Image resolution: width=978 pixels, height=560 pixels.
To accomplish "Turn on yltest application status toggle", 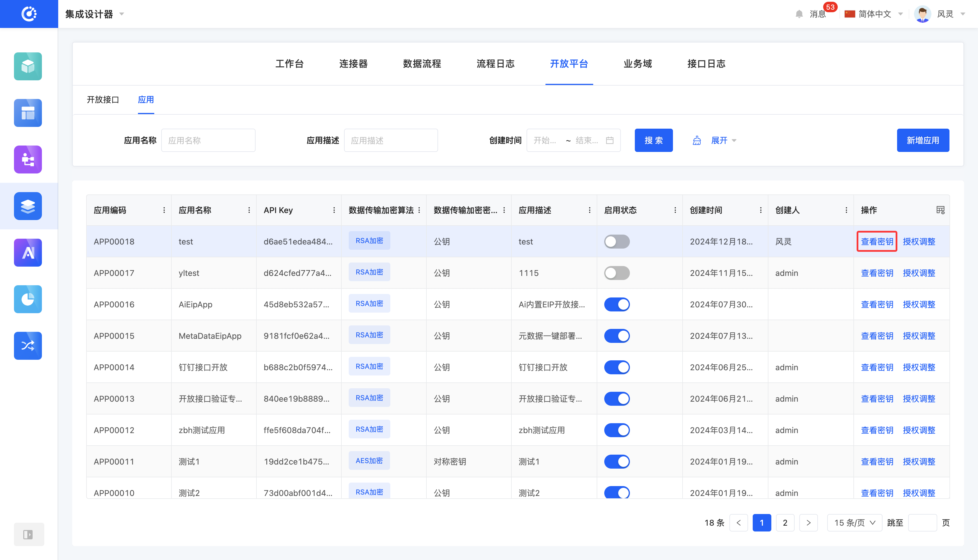I will coord(616,273).
